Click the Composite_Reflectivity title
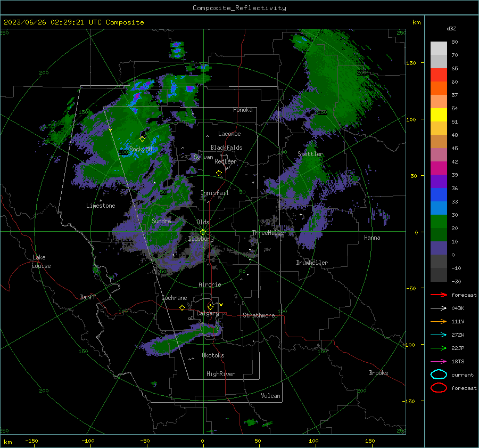This screenshot has width=479, height=448. pos(240,8)
